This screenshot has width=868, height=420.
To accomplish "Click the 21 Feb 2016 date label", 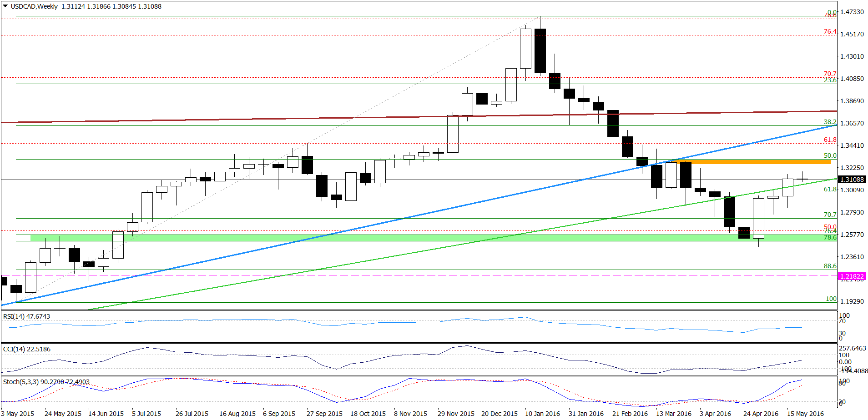I will pos(630,414).
